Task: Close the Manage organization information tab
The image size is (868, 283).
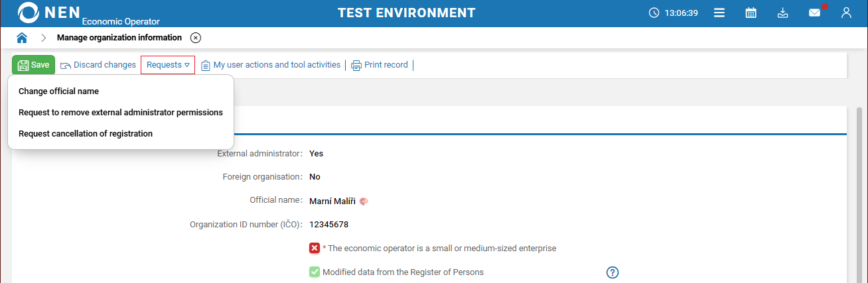Action: [x=195, y=38]
